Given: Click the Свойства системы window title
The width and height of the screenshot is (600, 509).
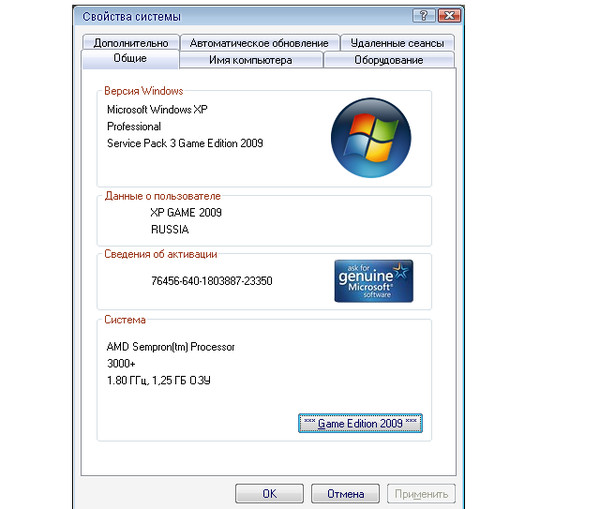Looking at the screenshot, I should (132, 17).
